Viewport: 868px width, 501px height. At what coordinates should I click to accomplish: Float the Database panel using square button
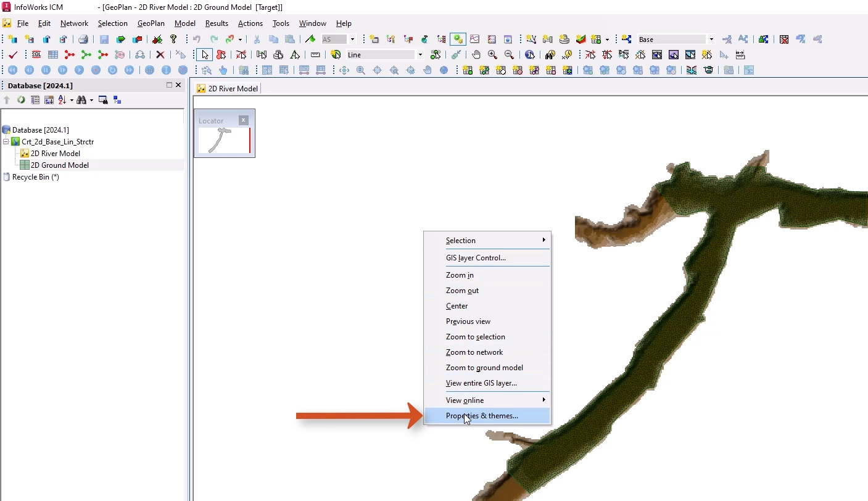point(169,85)
